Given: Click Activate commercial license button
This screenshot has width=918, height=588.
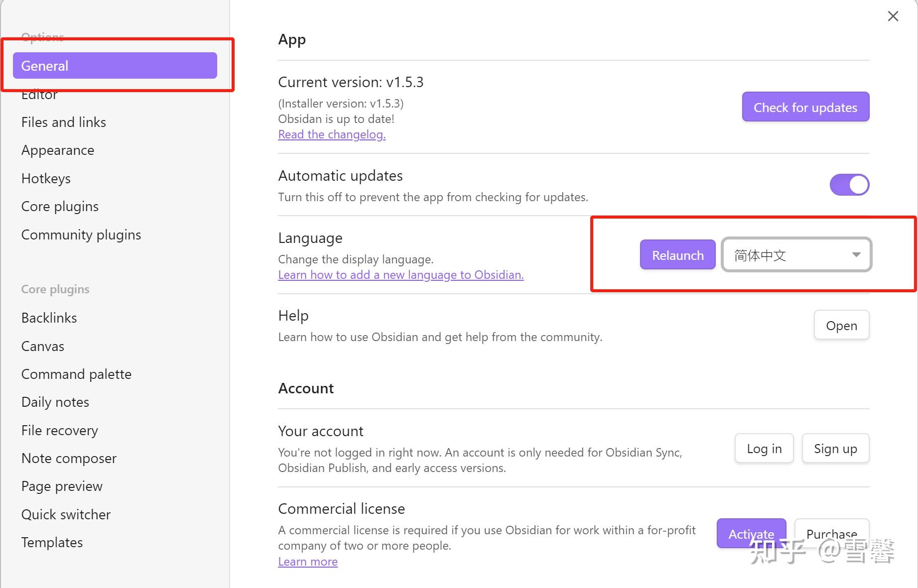Looking at the screenshot, I should click(751, 534).
